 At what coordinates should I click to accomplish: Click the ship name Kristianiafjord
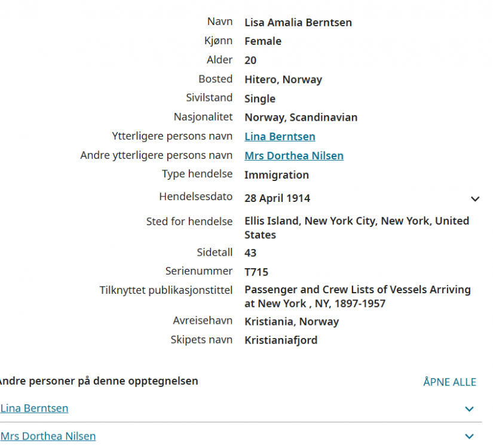(x=281, y=340)
